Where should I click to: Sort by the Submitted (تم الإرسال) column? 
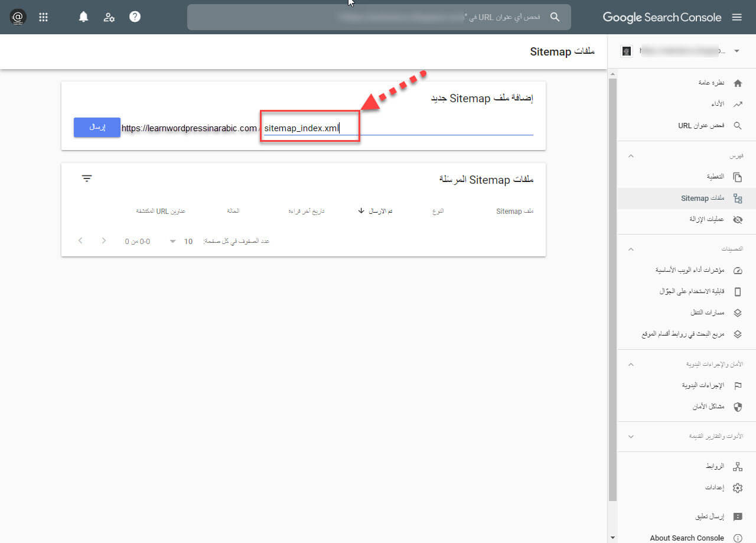(376, 212)
